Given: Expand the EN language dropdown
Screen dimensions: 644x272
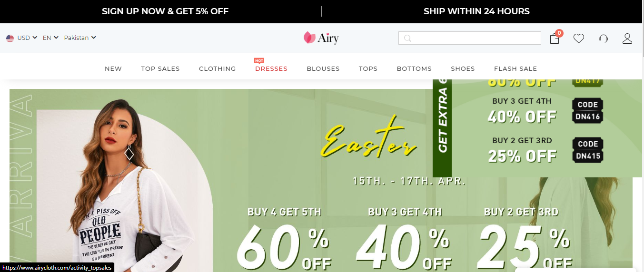Looking at the screenshot, I should 50,38.
